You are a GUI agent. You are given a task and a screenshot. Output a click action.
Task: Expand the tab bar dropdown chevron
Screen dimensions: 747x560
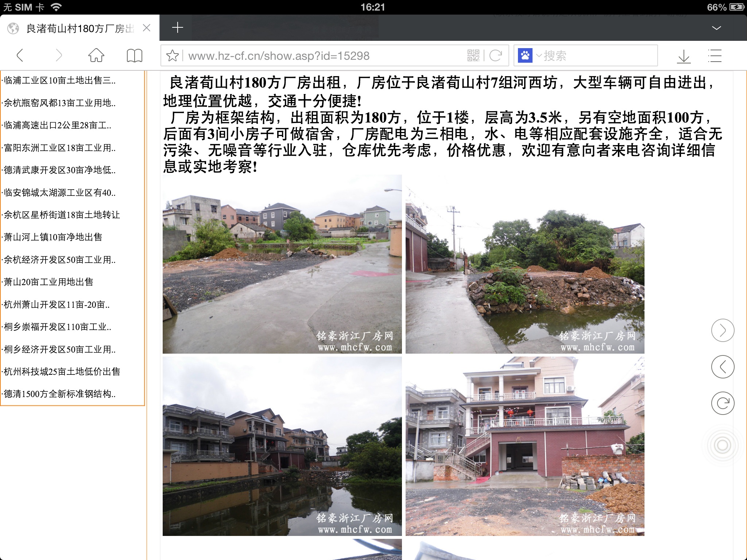click(716, 28)
